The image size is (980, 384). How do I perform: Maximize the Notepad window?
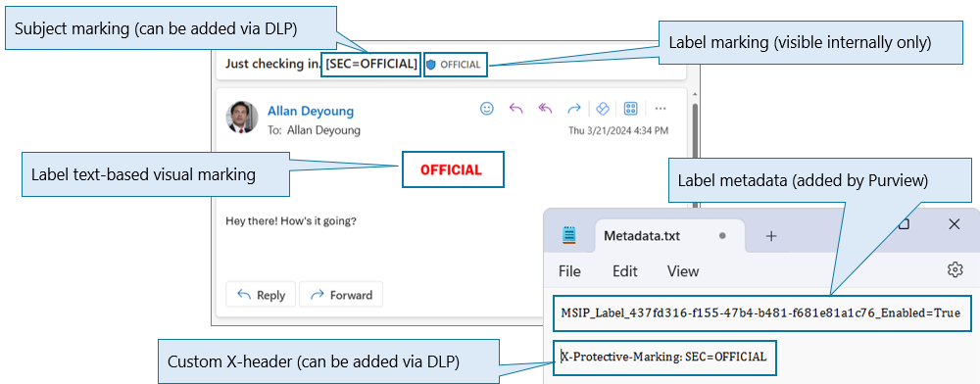(x=904, y=223)
